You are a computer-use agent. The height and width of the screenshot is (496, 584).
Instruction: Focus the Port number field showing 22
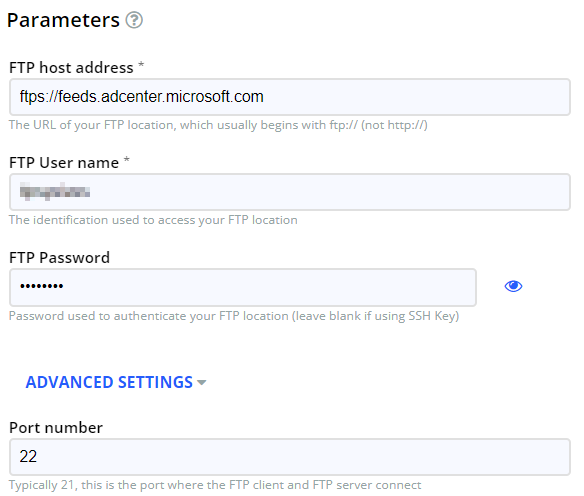tap(290, 457)
